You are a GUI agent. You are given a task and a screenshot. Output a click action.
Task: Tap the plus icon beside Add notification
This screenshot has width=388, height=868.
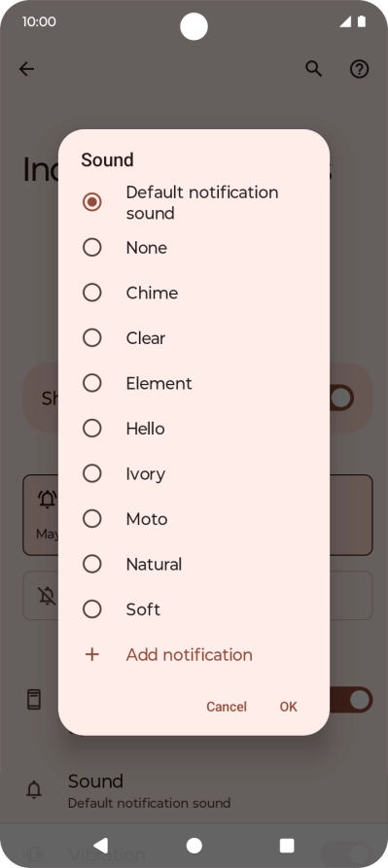[91, 655]
